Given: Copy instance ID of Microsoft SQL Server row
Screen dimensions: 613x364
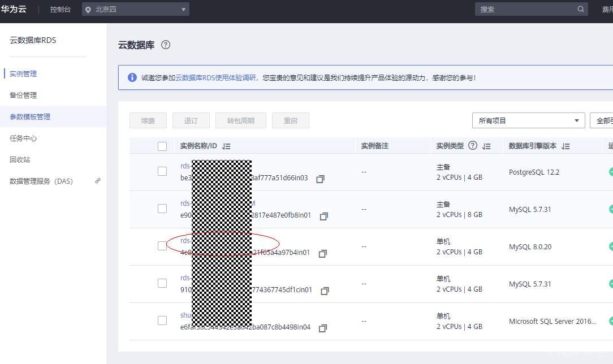Looking at the screenshot, I should [322, 328].
